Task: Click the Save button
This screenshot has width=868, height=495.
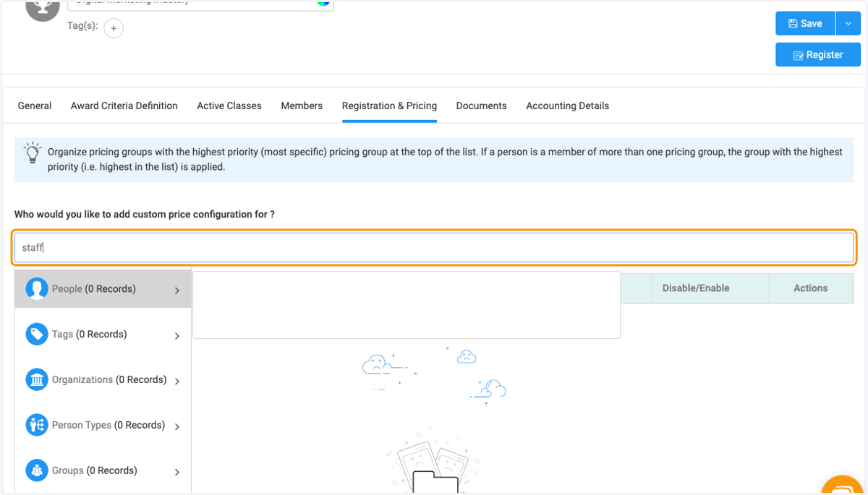Action: click(x=805, y=24)
